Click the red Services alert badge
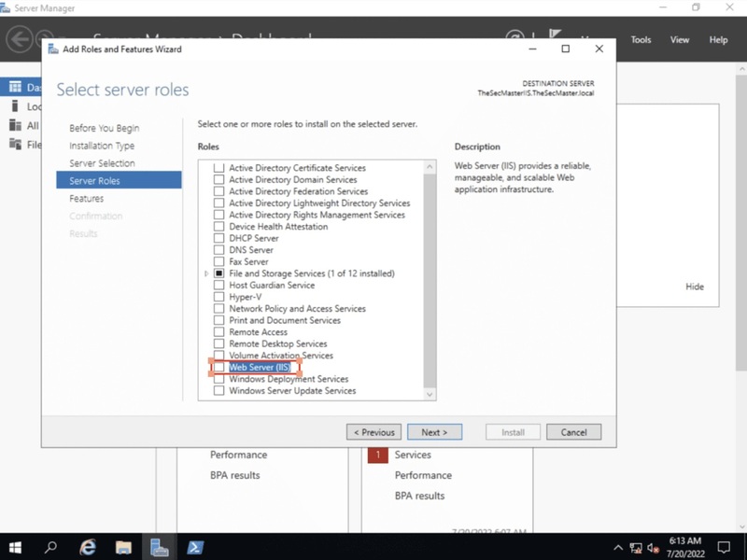This screenshot has height=560, width=747. tap(378, 455)
